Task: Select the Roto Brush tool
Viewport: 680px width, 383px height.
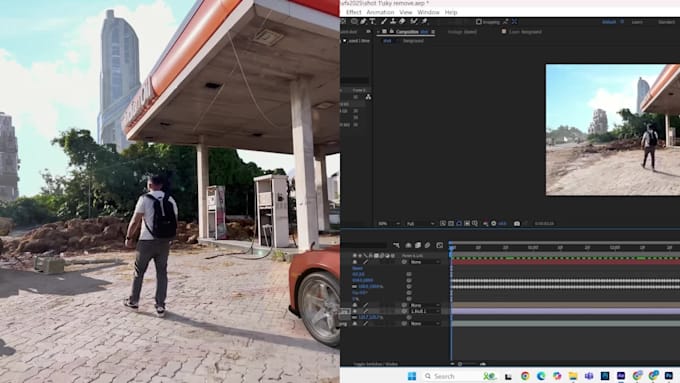Action: click(414, 21)
